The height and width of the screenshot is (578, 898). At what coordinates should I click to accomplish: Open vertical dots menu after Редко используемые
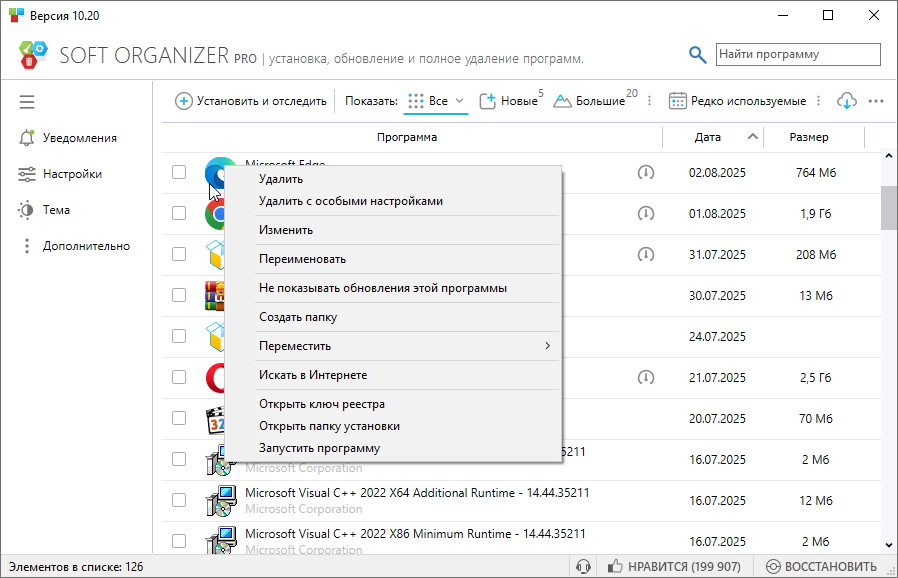tap(818, 101)
